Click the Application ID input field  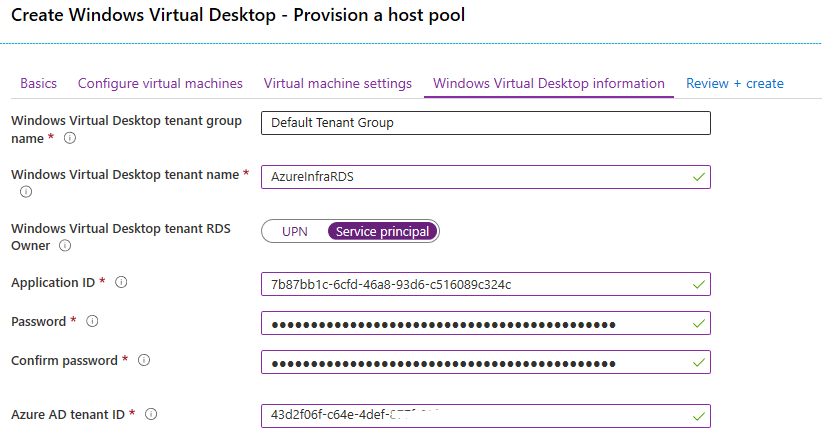[486, 284]
